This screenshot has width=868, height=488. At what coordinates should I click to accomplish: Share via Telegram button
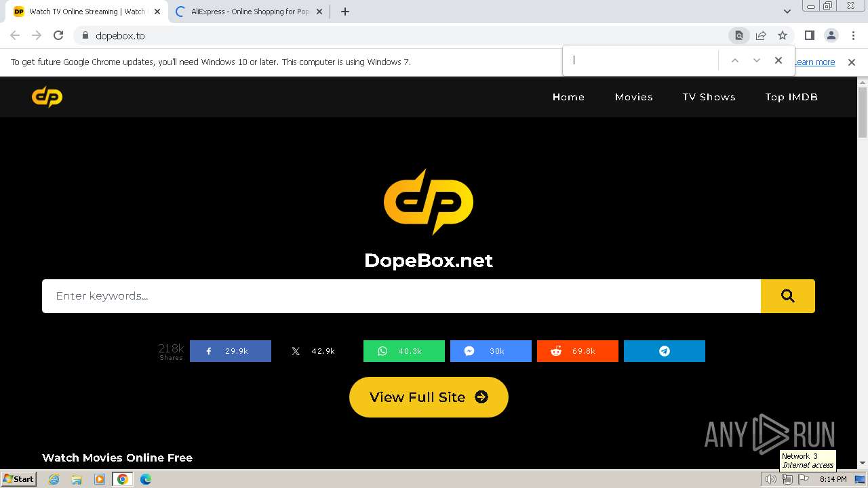[665, 351]
